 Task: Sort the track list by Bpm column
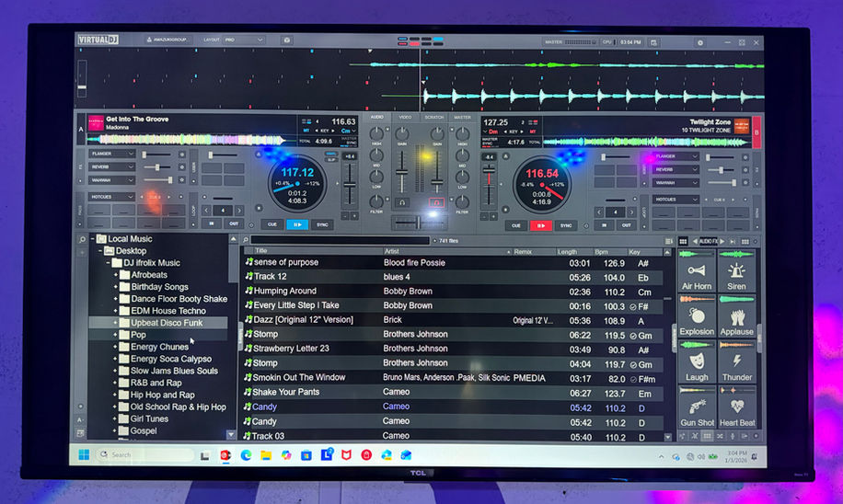pyautogui.click(x=601, y=251)
